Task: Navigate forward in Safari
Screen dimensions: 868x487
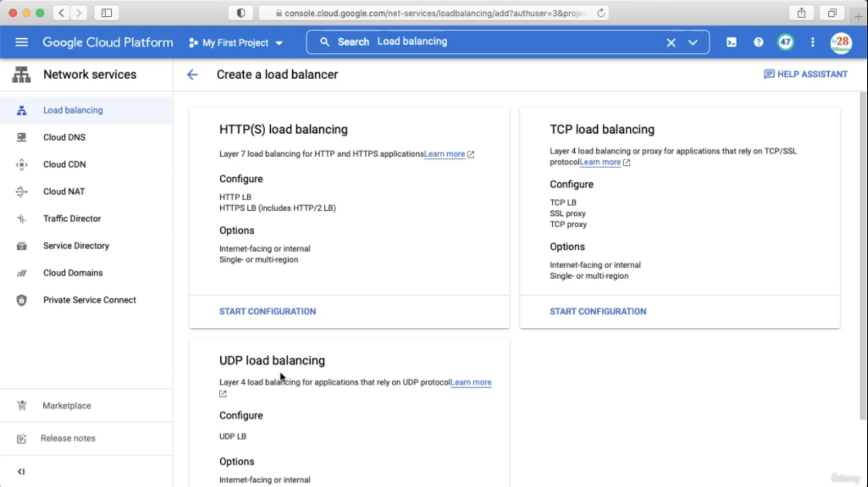Action: tap(79, 13)
